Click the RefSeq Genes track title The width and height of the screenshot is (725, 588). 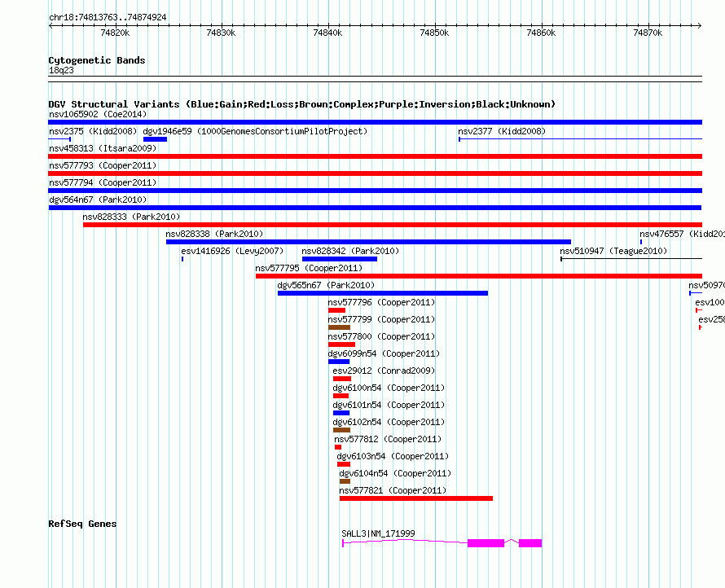(x=82, y=524)
